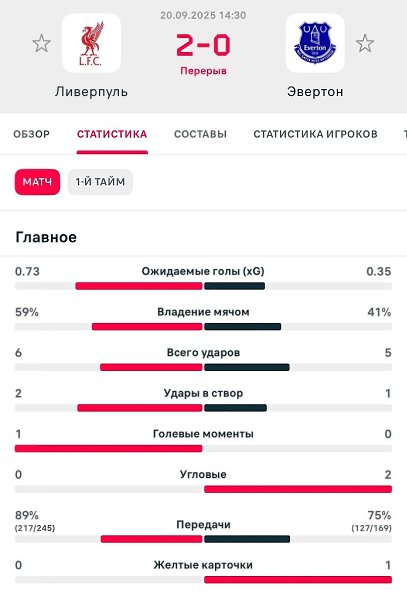The width and height of the screenshot is (407, 600).
Task: Tap the Желтые карточки stat label
Action: [203, 565]
